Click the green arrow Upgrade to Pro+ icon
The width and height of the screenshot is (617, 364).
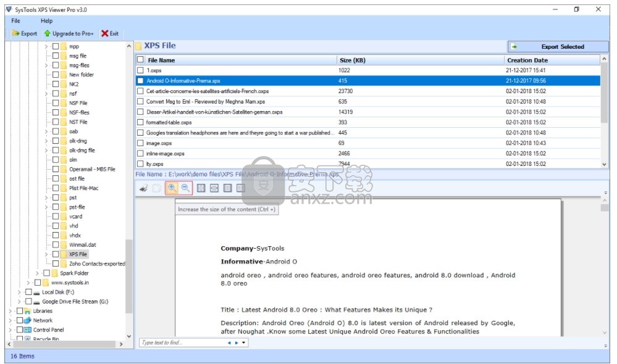tap(48, 33)
